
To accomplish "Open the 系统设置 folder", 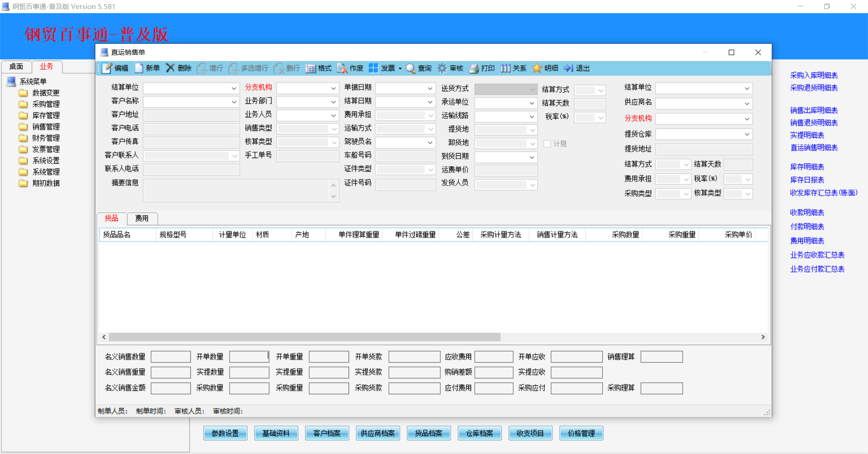I will point(39,161).
